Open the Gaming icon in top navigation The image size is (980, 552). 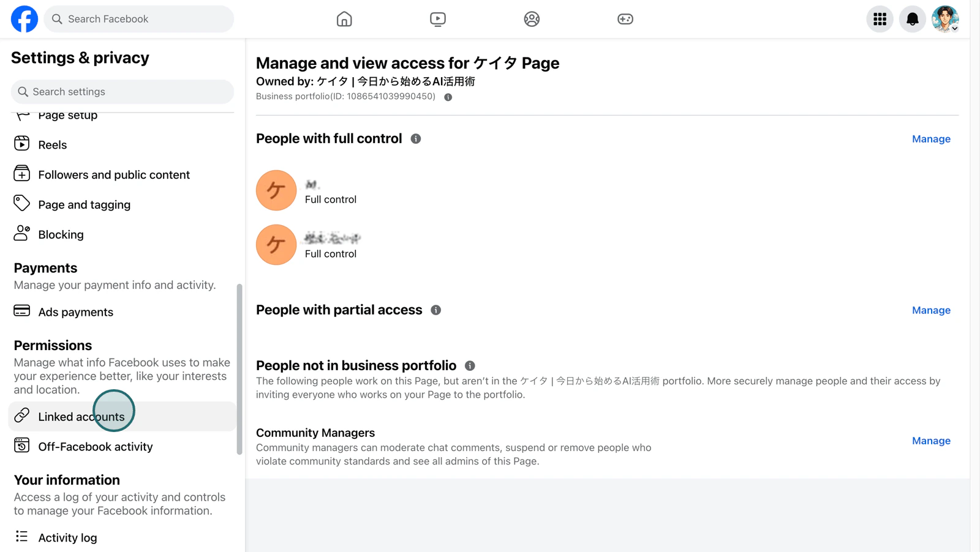tap(625, 19)
